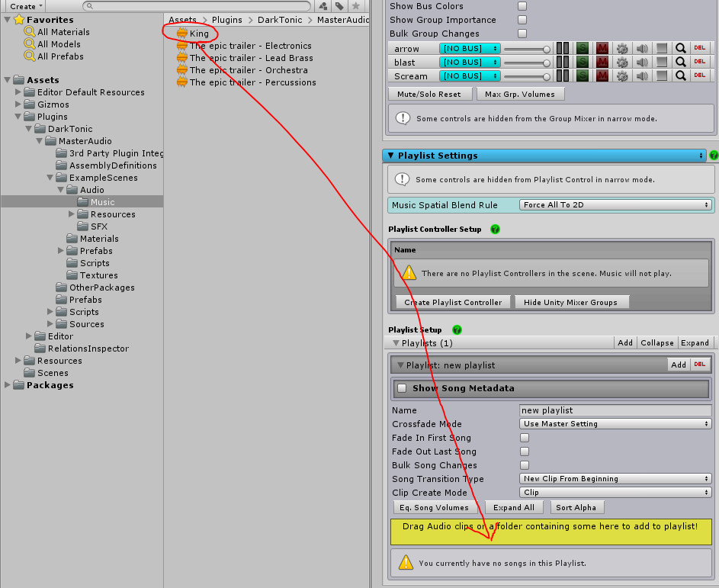
Task: Adjust the arrow group volume slider
Action: click(526, 48)
